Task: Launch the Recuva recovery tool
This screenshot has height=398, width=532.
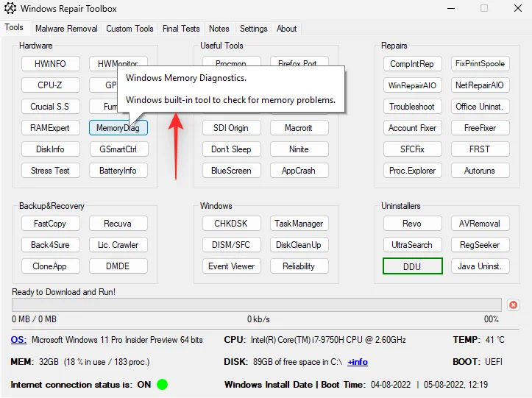Action: click(x=118, y=224)
